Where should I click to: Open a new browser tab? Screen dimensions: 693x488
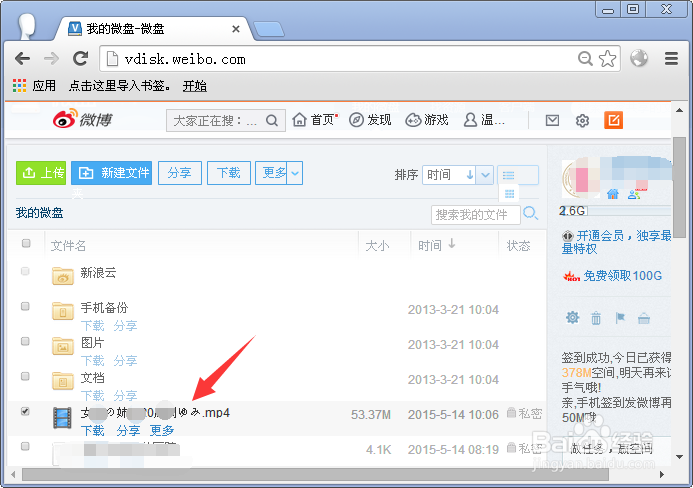269,29
